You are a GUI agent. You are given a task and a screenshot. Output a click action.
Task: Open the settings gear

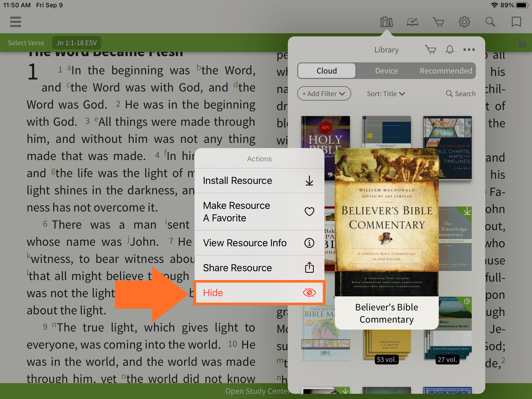click(x=464, y=22)
